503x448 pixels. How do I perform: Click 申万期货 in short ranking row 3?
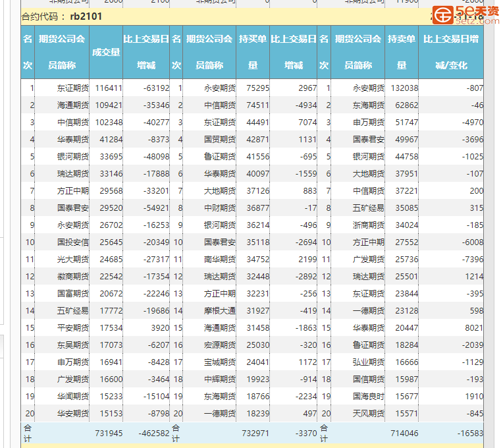click(x=368, y=123)
